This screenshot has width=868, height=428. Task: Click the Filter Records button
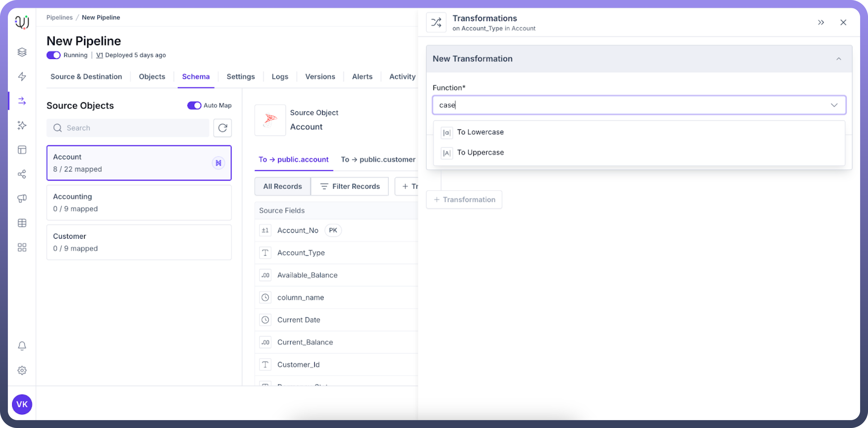pyautogui.click(x=349, y=186)
